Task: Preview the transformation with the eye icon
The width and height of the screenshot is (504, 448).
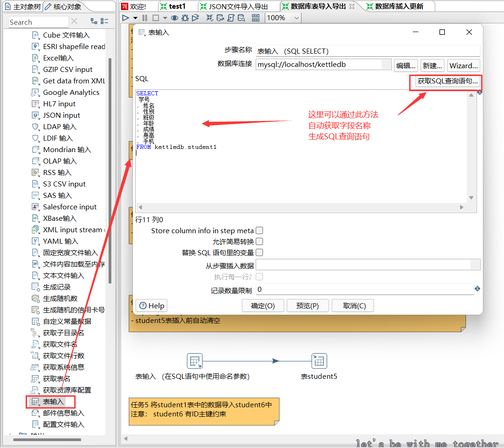Action: point(175,18)
